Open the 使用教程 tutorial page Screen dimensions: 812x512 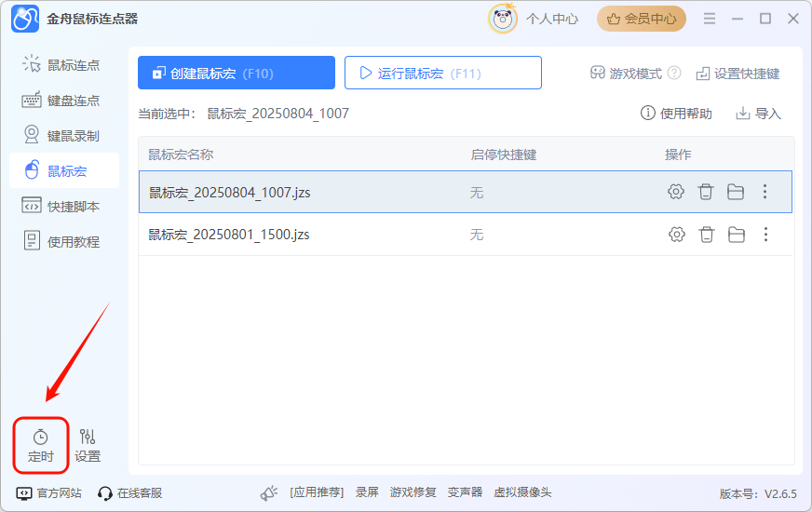tap(61, 241)
